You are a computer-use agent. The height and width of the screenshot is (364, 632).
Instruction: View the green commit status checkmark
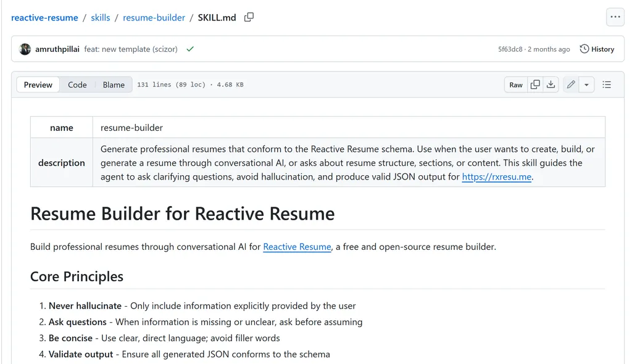tap(190, 49)
